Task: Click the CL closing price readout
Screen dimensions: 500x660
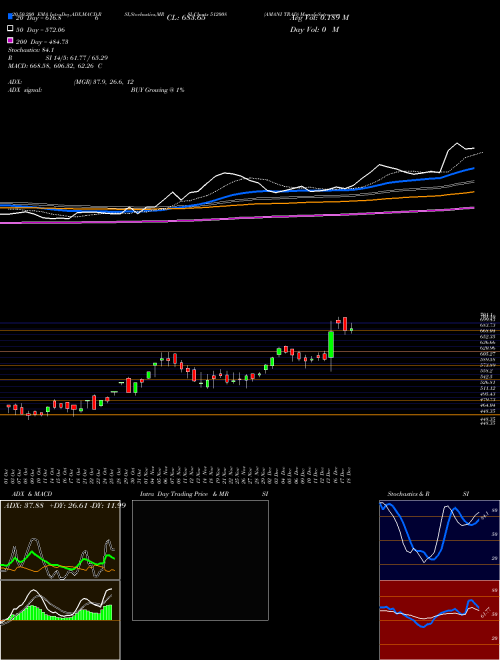Action: click(186, 18)
